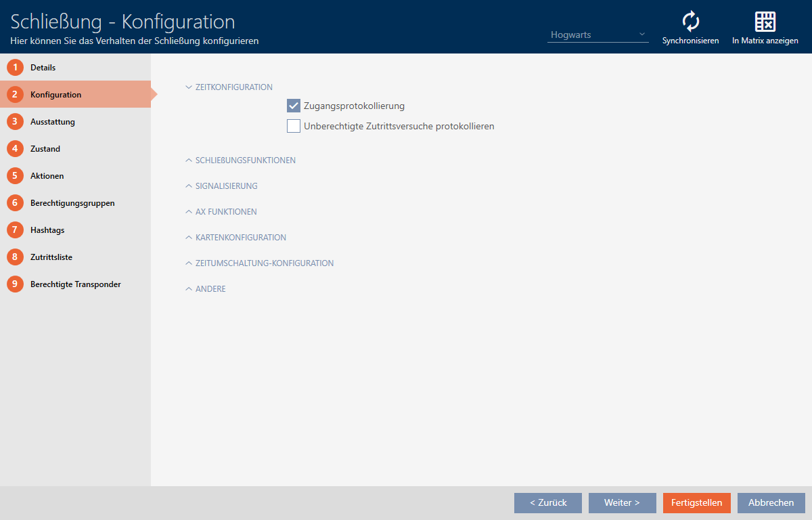Click step 5 circle icon for Aktionen

pos(15,176)
